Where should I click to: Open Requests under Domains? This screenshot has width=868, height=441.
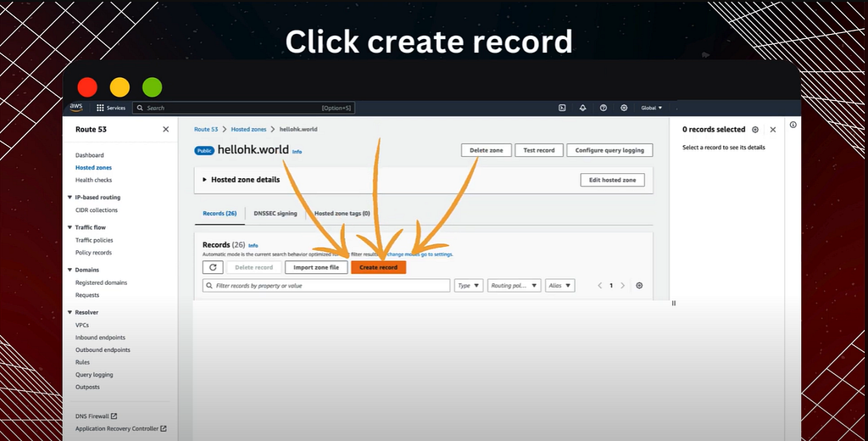[x=87, y=295]
